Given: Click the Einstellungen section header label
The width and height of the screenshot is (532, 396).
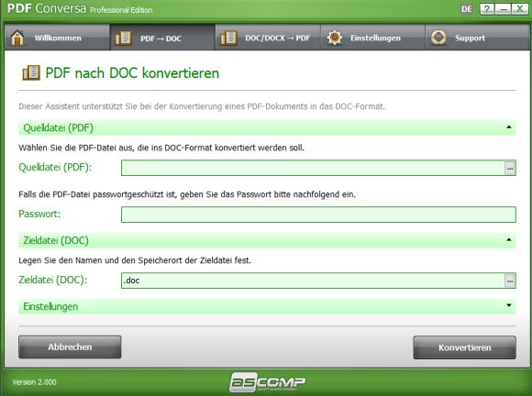Looking at the screenshot, I should [50, 306].
